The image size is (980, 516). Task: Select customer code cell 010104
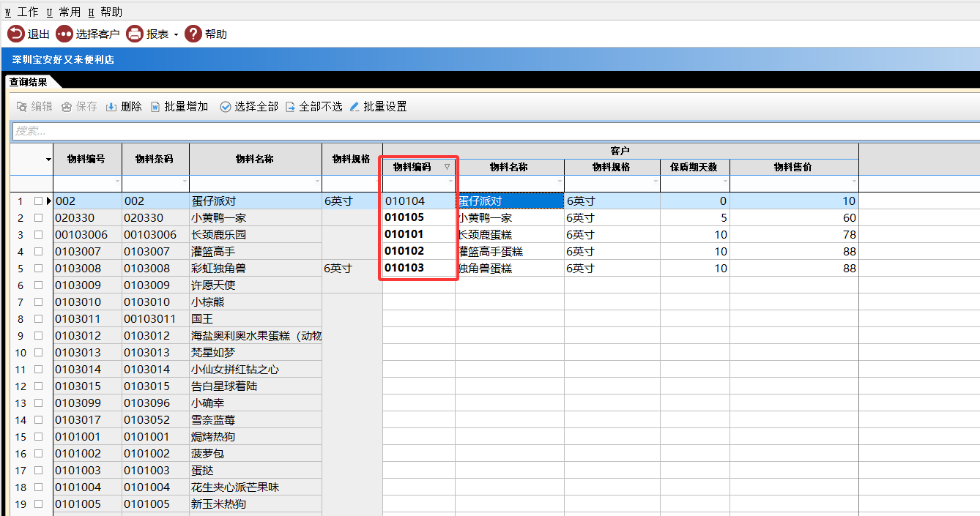pos(419,201)
